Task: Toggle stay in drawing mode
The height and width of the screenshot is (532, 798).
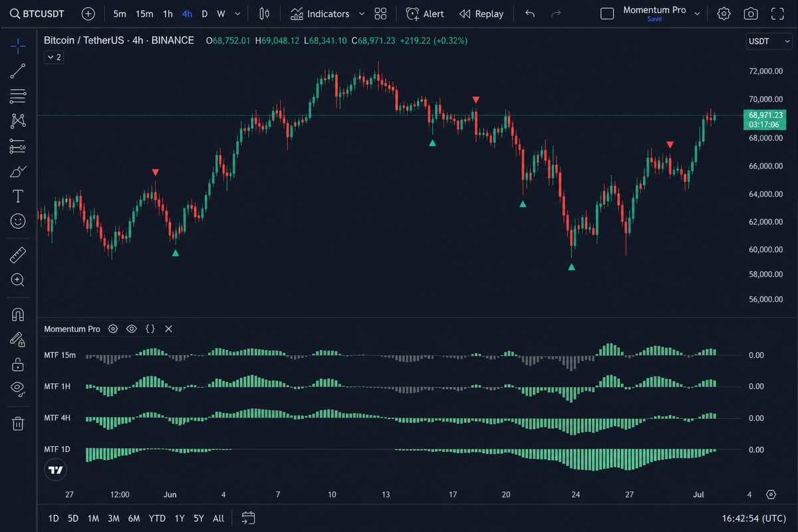Action: click(x=18, y=339)
